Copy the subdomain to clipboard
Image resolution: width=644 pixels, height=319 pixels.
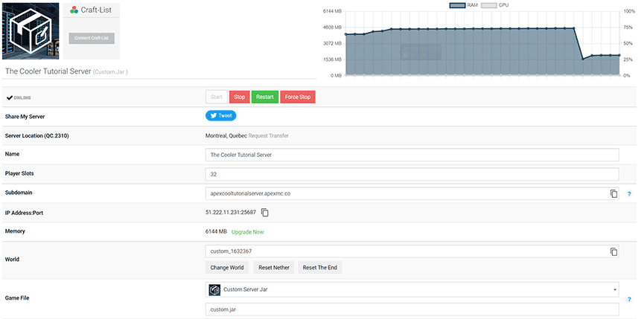click(x=613, y=193)
